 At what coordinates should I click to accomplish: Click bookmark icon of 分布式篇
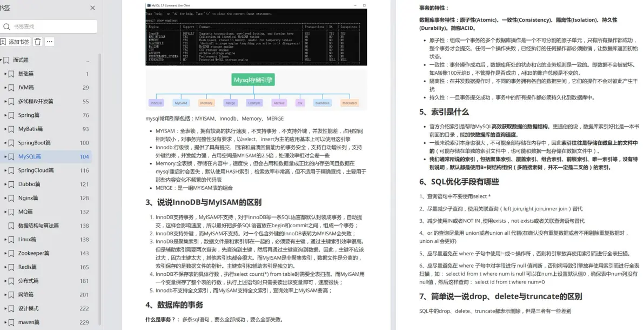11,281
